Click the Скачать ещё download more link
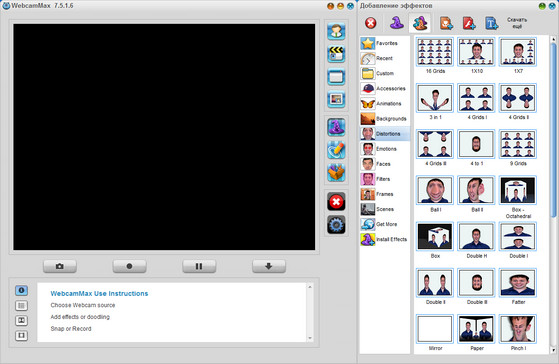559x364 pixels. tap(517, 23)
